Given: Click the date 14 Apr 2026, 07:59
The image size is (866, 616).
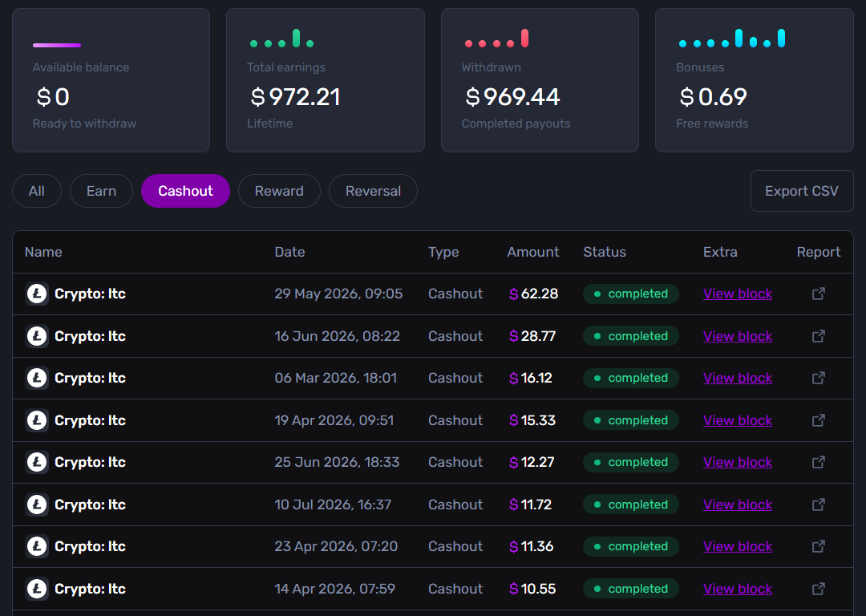Looking at the screenshot, I should (x=334, y=589).
